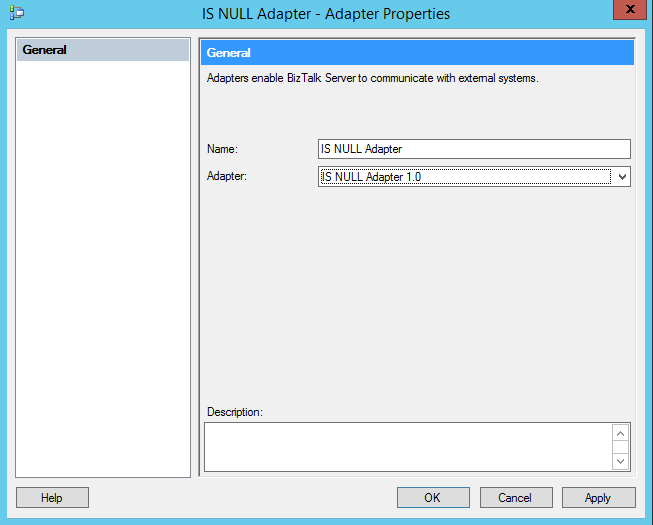Click the blue General section header
This screenshot has height=525, width=653.
tap(417, 53)
